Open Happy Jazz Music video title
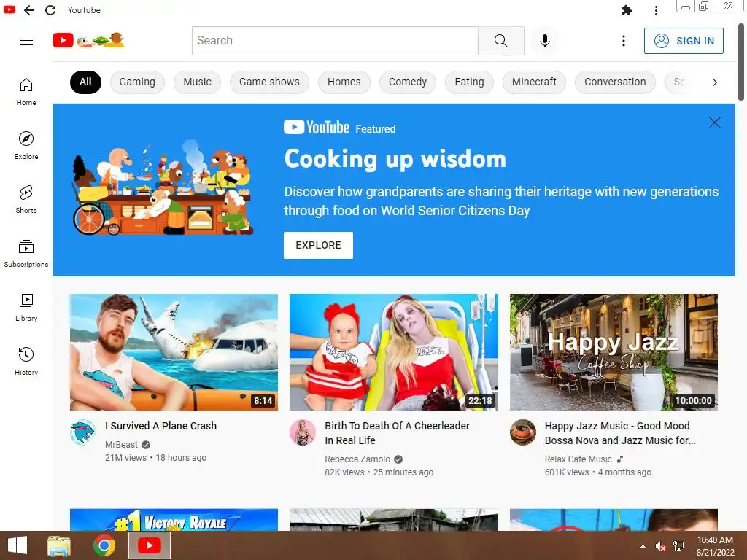The image size is (747, 560). point(620,433)
